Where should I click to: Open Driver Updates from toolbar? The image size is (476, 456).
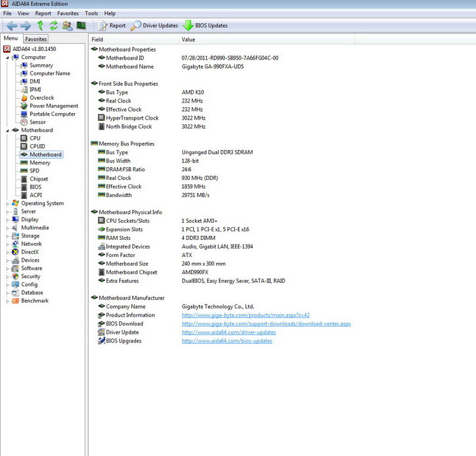[154, 26]
